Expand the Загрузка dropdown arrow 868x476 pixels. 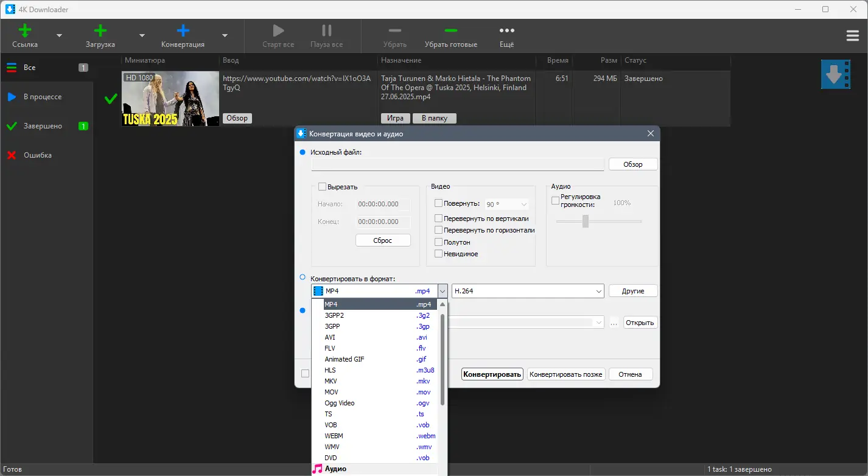tap(142, 35)
